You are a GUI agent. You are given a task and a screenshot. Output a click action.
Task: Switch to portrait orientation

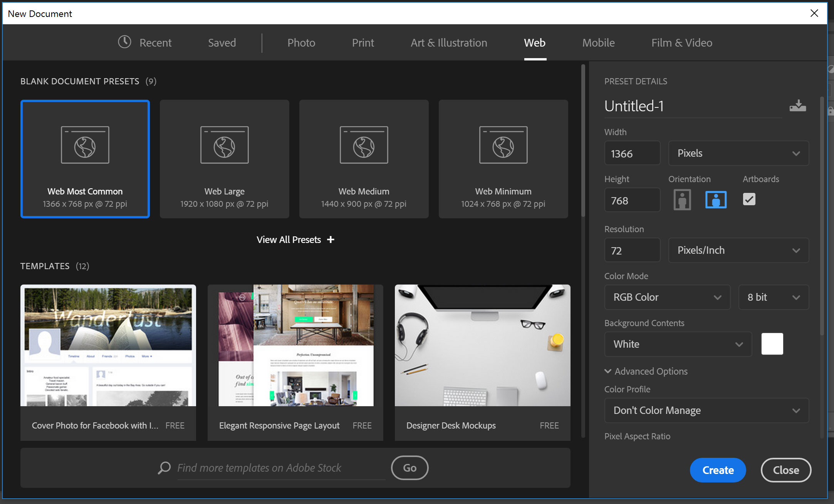(682, 200)
